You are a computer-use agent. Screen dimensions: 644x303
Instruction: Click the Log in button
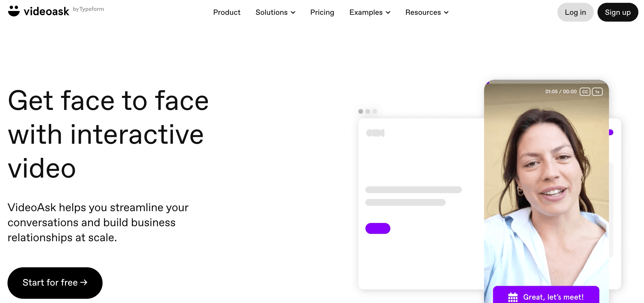click(x=575, y=12)
